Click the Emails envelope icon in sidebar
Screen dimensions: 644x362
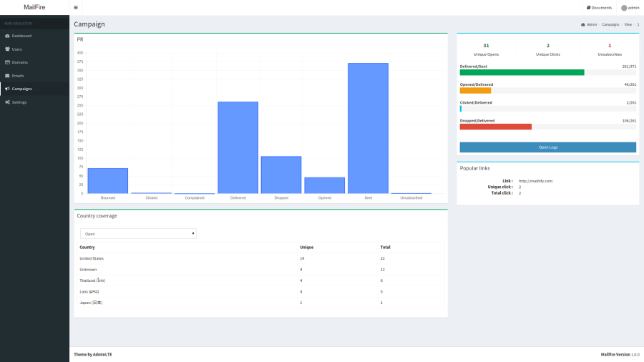click(x=7, y=76)
